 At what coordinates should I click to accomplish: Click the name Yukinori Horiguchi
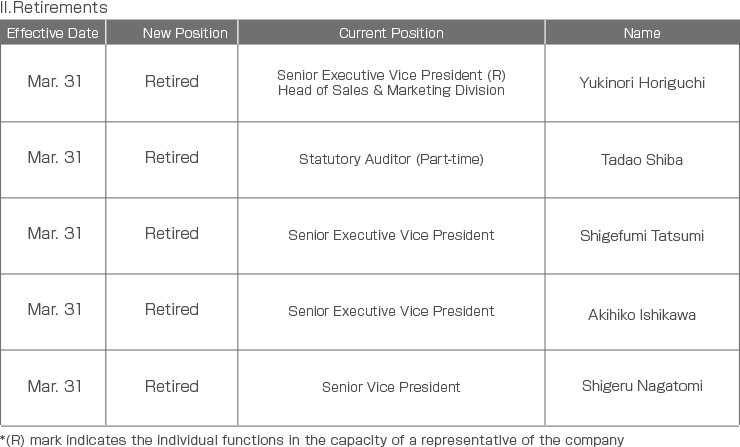pos(642,83)
